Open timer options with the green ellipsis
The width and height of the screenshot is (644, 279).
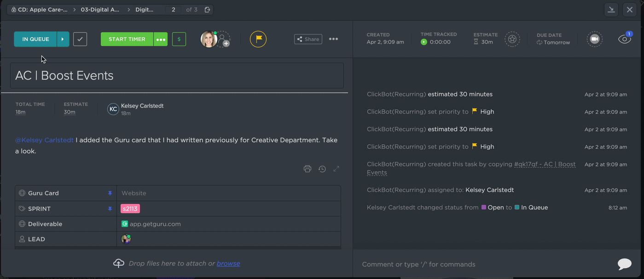(161, 39)
